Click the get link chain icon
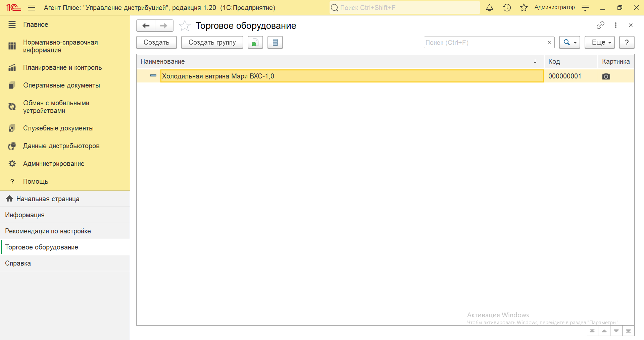 [600, 25]
